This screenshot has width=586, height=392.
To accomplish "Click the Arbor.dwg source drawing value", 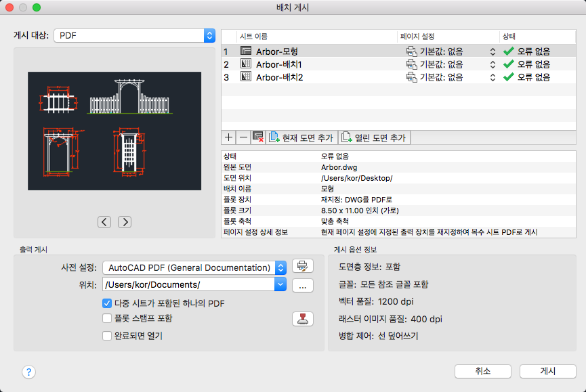I will pyautogui.click(x=339, y=167).
